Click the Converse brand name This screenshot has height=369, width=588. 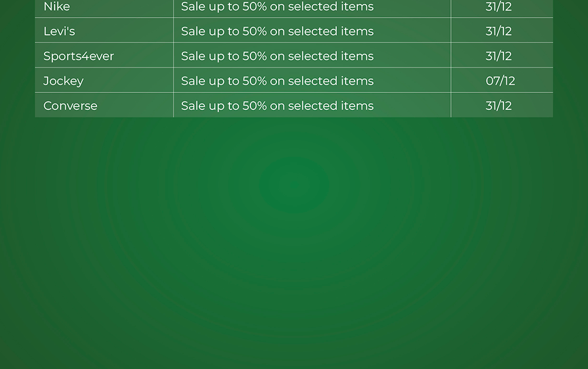point(71,106)
